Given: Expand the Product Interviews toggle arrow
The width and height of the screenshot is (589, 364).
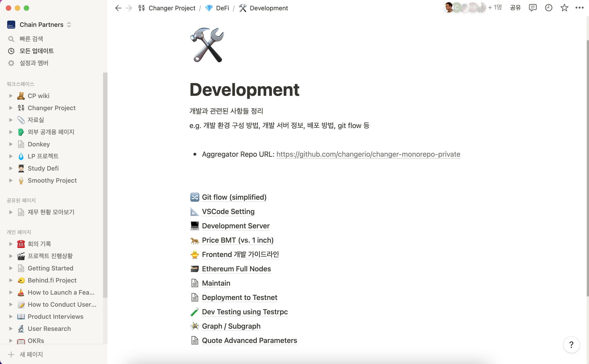Looking at the screenshot, I should click(x=11, y=317).
